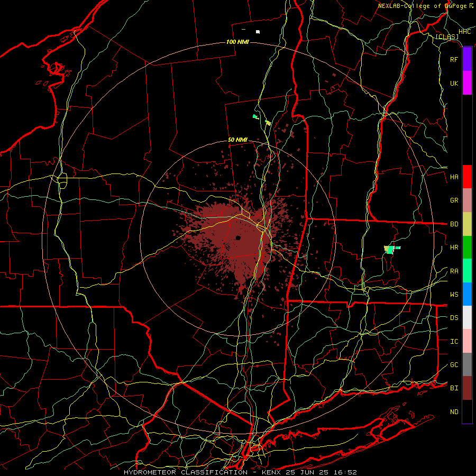Click the GC gray legend swatch

pos(467,364)
